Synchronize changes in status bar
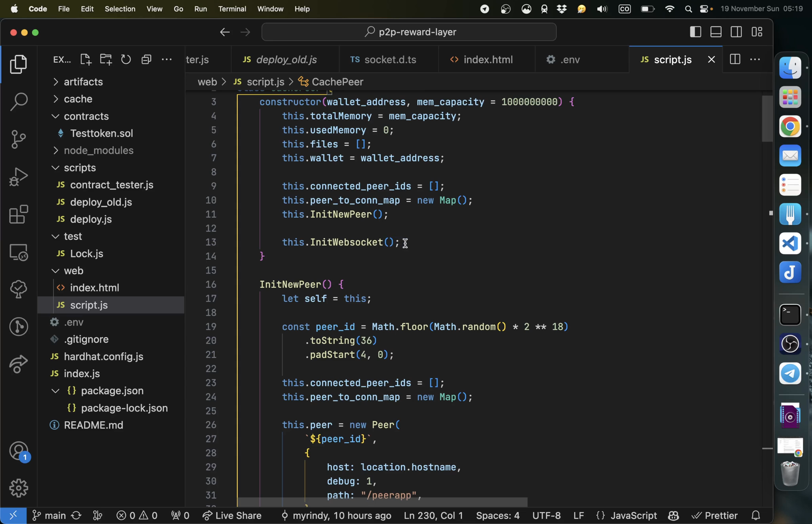Image resolution: width=812 pixels, height=524 pixels. point(76,515)
